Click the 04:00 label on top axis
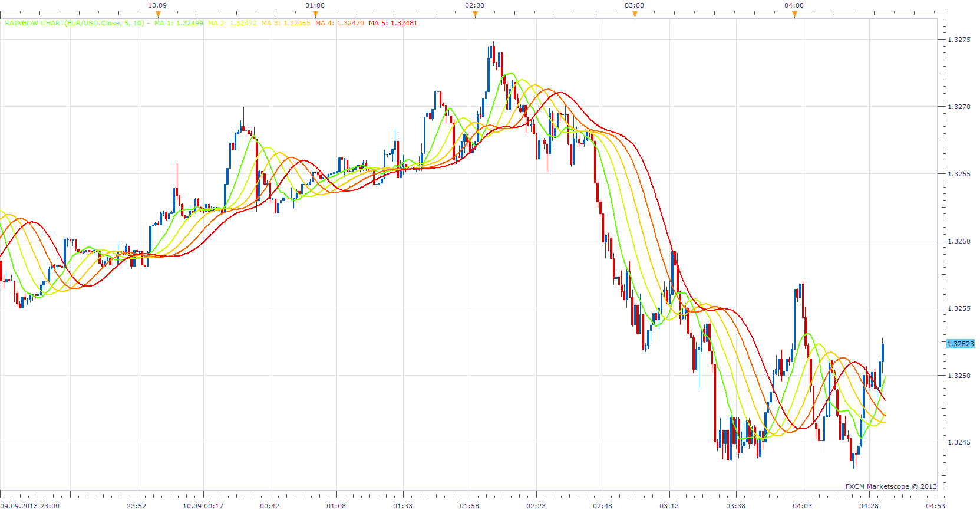 [794, 5]
